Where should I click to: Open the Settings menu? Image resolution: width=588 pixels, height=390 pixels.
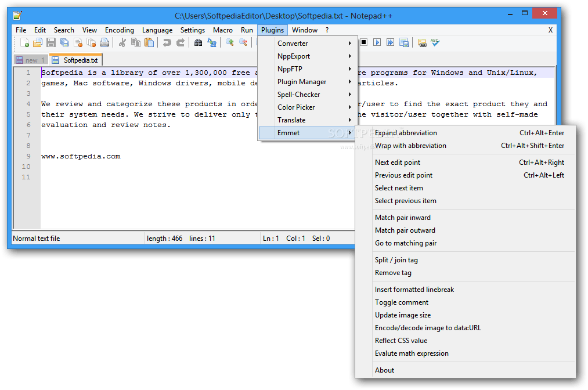(x=193, y=30)
